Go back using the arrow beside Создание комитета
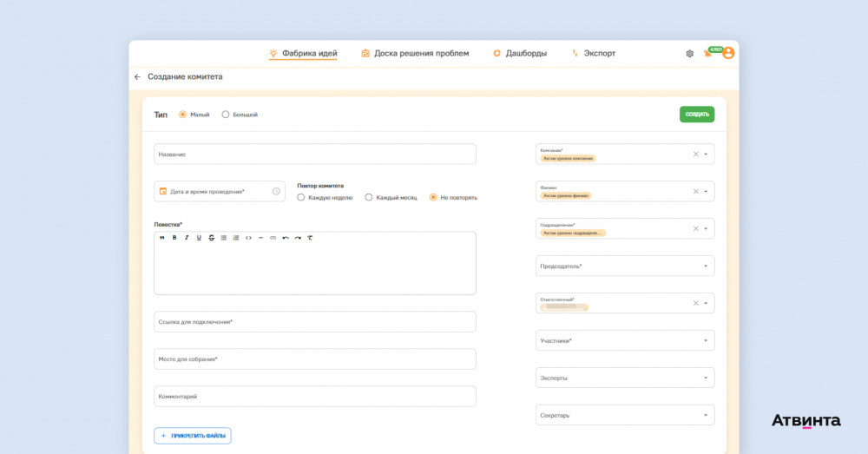Image resolution: width=868 pixels, height=454 pixels. pos(137,76)
